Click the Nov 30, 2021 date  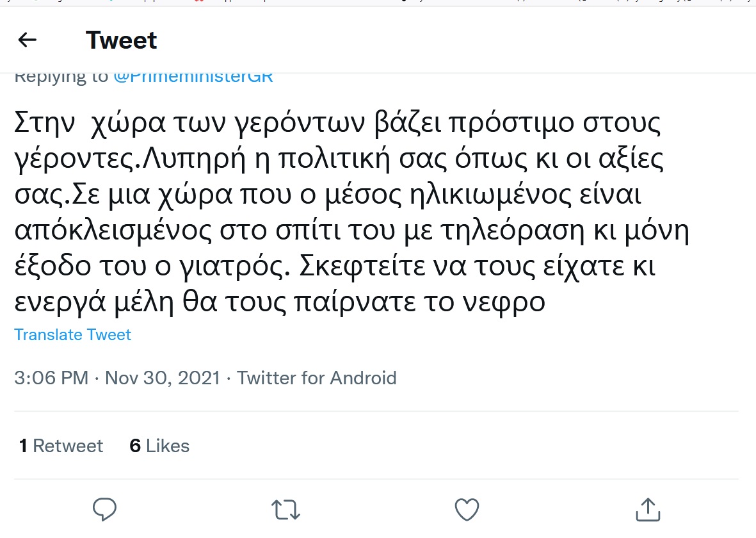coord(162,378)
